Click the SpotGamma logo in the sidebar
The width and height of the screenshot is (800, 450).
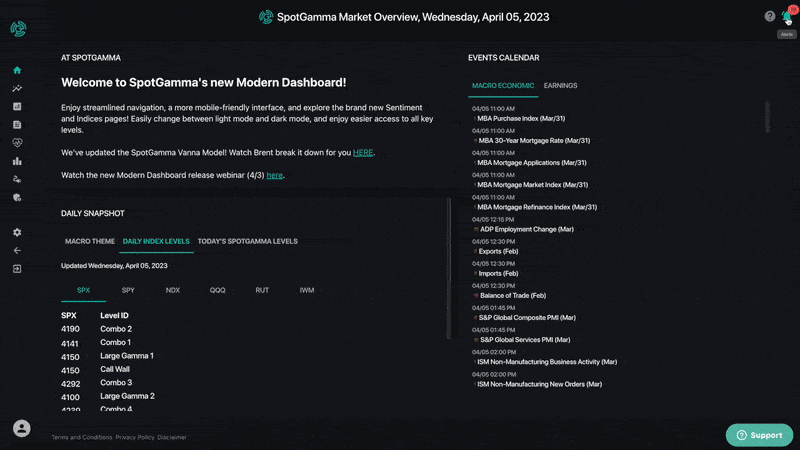pyautogui.click(x=18, y=29)
